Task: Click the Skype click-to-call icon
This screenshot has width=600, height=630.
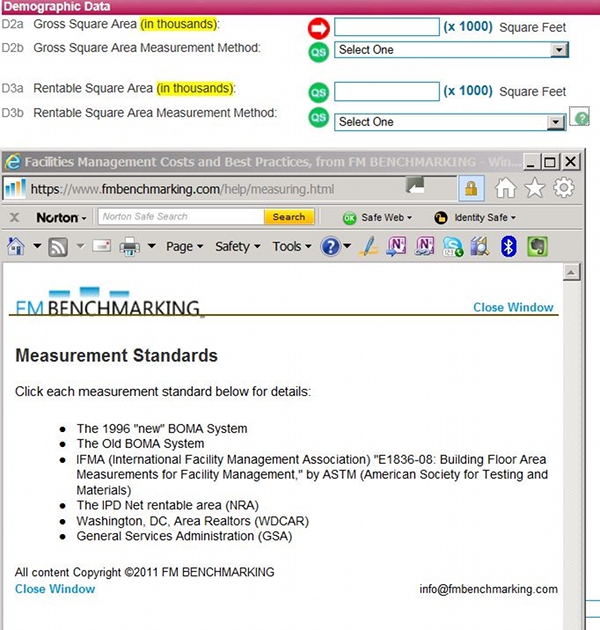Action: tap(453, 246)
